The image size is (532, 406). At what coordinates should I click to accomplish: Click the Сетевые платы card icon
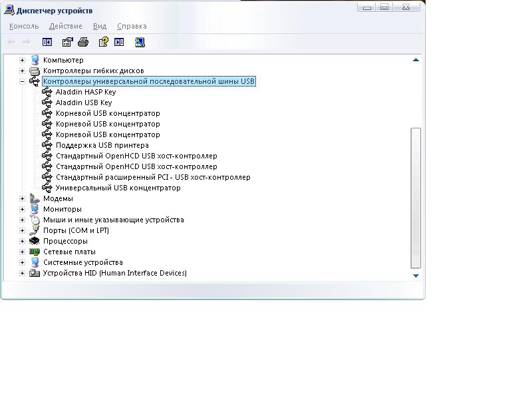[35, 252]
